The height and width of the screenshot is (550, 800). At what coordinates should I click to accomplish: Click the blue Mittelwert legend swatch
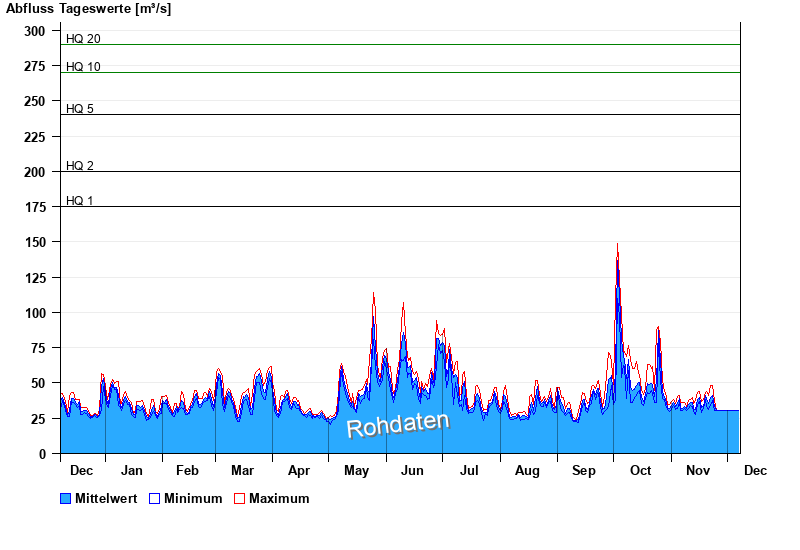(x=66, y=498)
